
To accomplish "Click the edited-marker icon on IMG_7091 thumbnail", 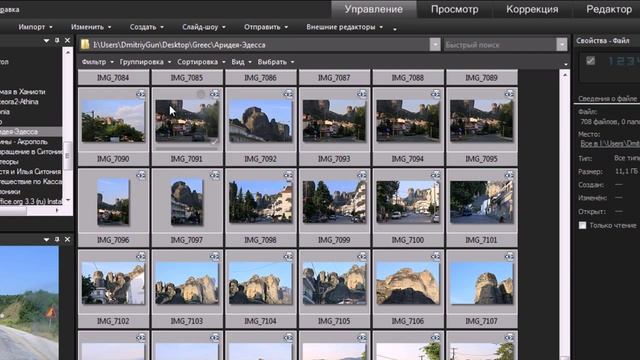I will (214, 142).
